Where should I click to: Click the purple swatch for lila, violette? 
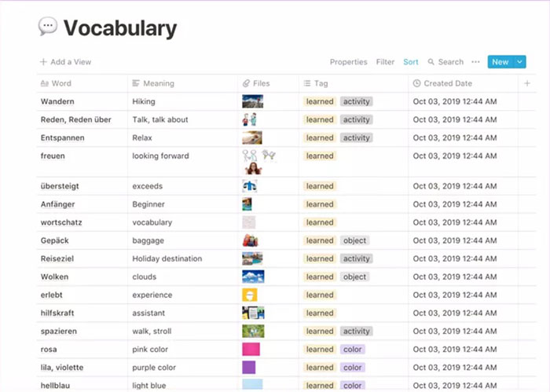point(249,368)
